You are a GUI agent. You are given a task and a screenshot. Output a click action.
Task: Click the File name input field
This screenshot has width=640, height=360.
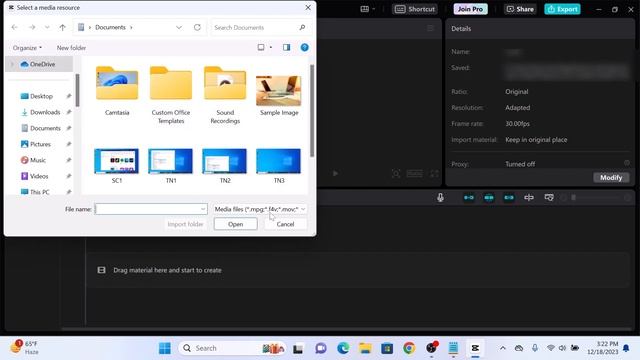click(151, 209)
